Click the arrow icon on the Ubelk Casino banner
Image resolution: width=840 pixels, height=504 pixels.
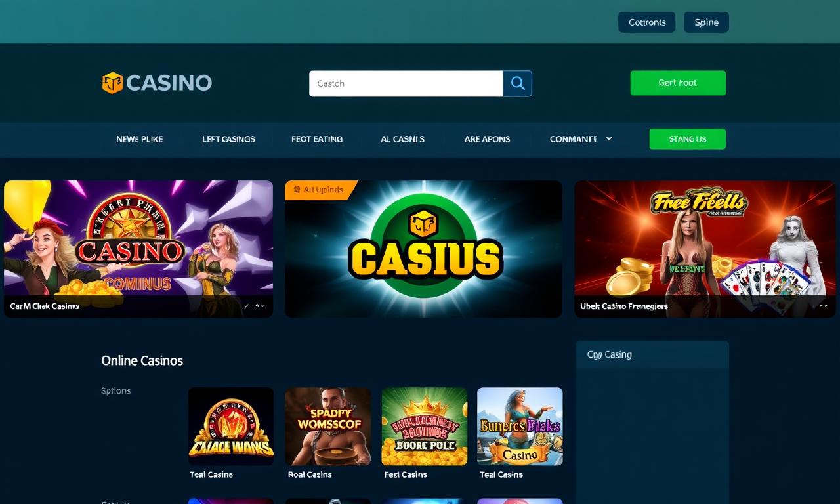tap(823, 306)
